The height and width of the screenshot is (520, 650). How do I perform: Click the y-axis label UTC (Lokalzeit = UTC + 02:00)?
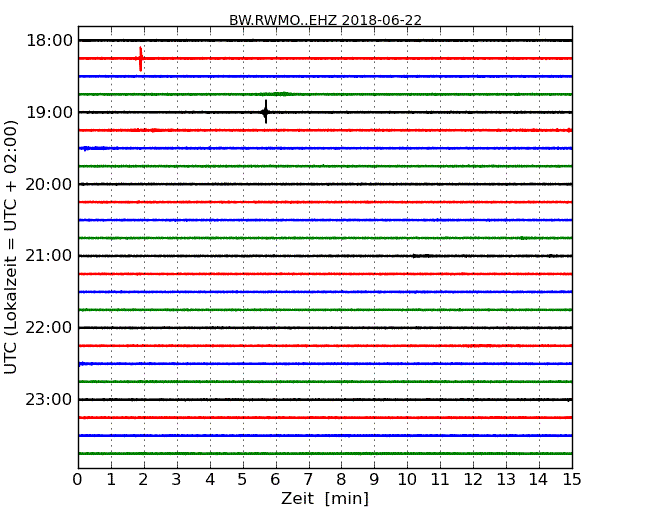(11, 247)
